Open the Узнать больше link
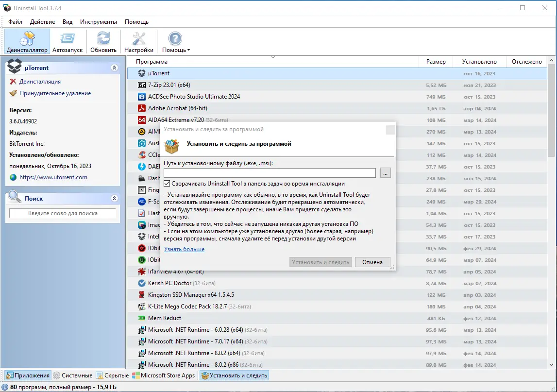 point(184,249)
